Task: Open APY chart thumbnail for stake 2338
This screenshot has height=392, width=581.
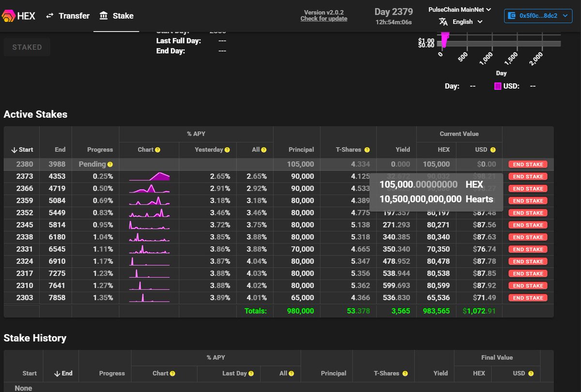Action: pyautogui.click(x=149, y=237)
